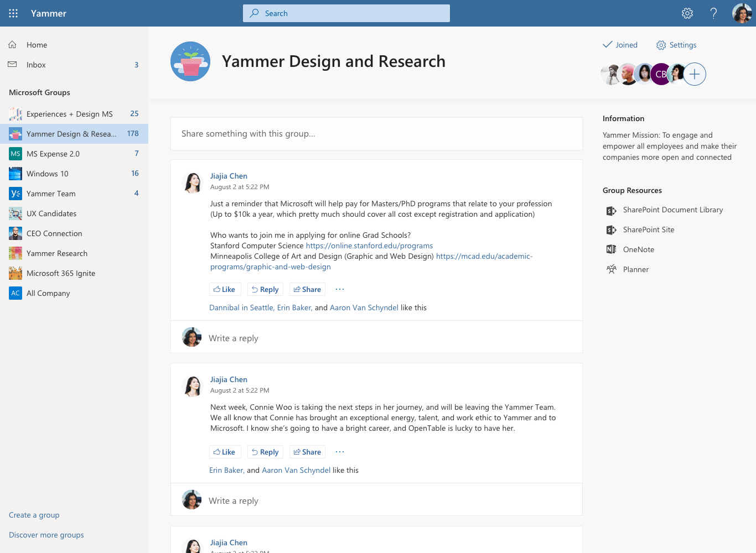This screenshot has width=756, height=553.
Task: Click the Microsoft 365 Ignite group icon
Action: point(15,273)
